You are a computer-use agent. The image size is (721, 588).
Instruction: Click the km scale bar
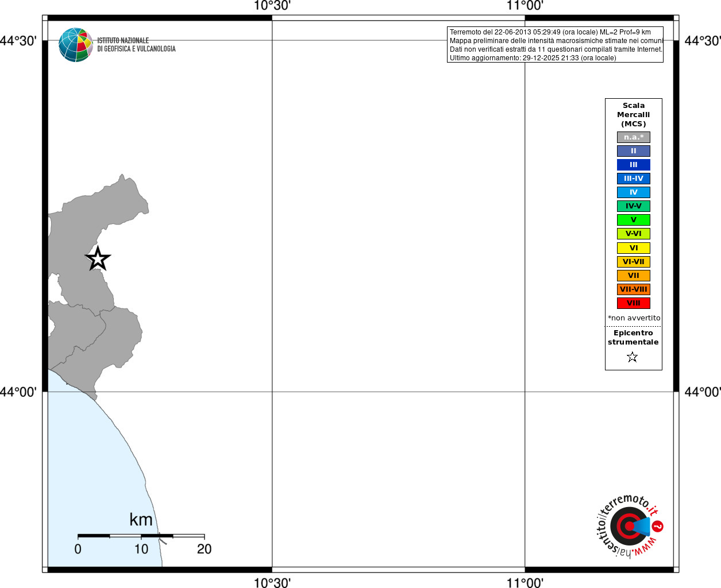(x=141, y=536)
